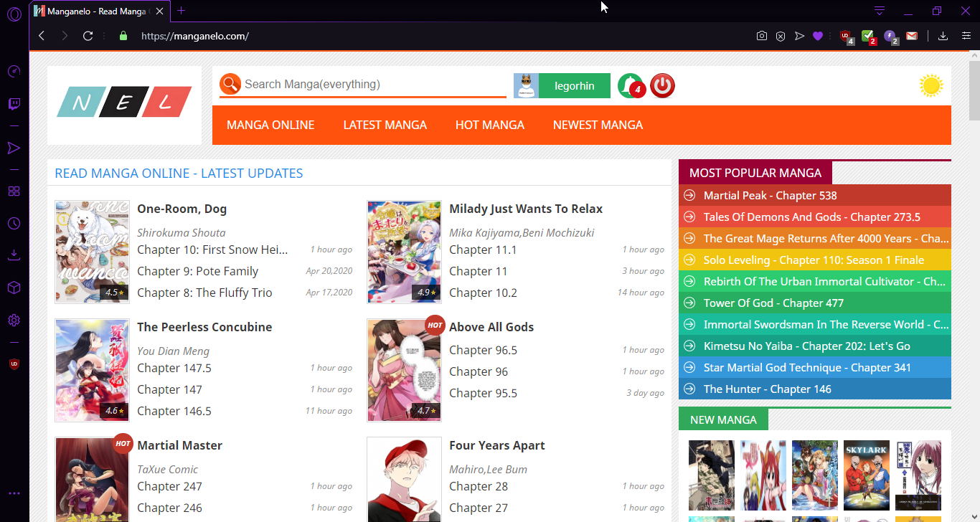Open Solo Leveling Chapter 110 popular link
Image resolution: width=980 pixels, height=522 pixels.
coord(814,260)
